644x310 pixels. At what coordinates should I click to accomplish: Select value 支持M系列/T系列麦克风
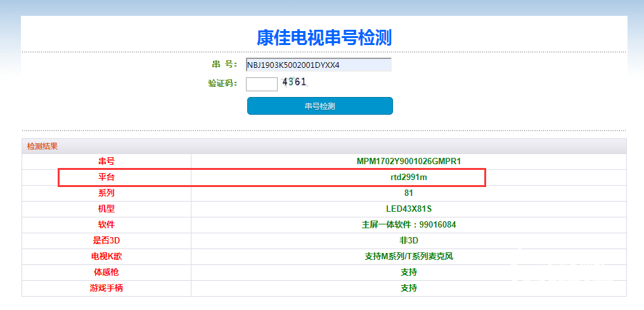tap(409, 257)
